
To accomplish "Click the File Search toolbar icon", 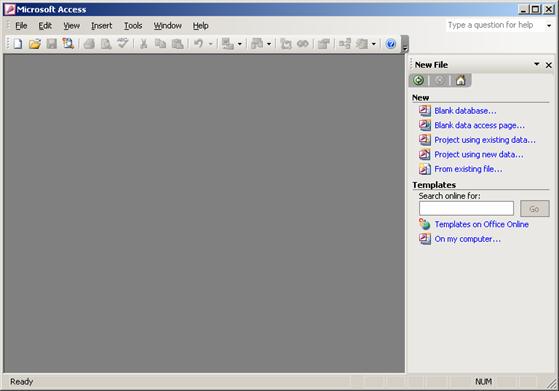I will 68,44.
